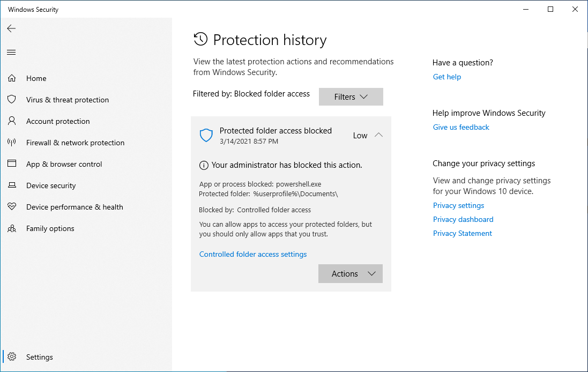This screenshot has width=588, height=372.
Task: Open the Home icon in the sidebar
Action: click(12, 78)
